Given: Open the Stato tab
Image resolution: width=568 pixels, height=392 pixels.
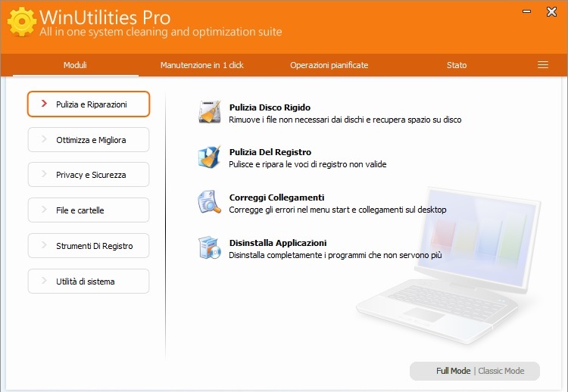Looking at the screenshot, I should [457, 65].
